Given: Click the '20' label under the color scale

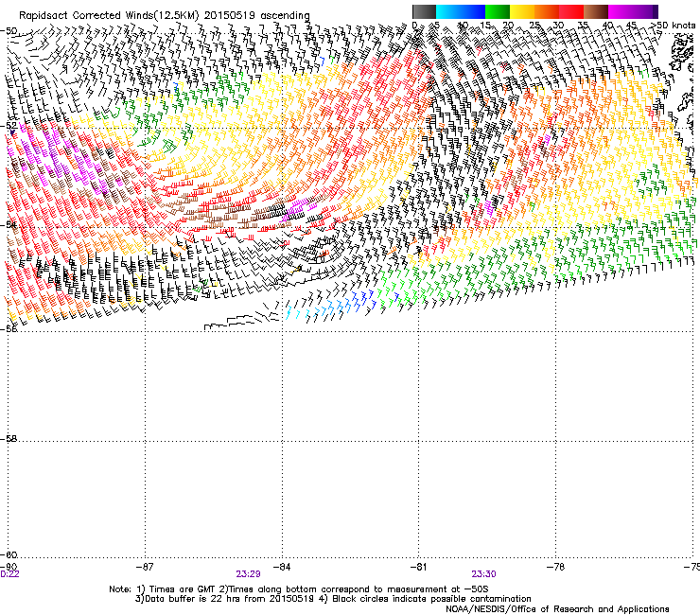Looking at the screenshot, I should [509, 25].
